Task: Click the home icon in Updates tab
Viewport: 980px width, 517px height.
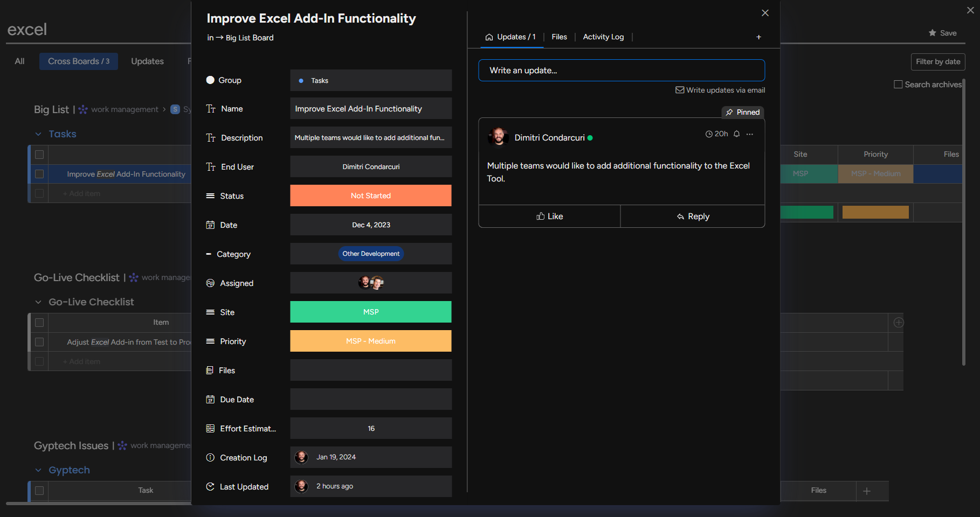Action: (489, 37)
